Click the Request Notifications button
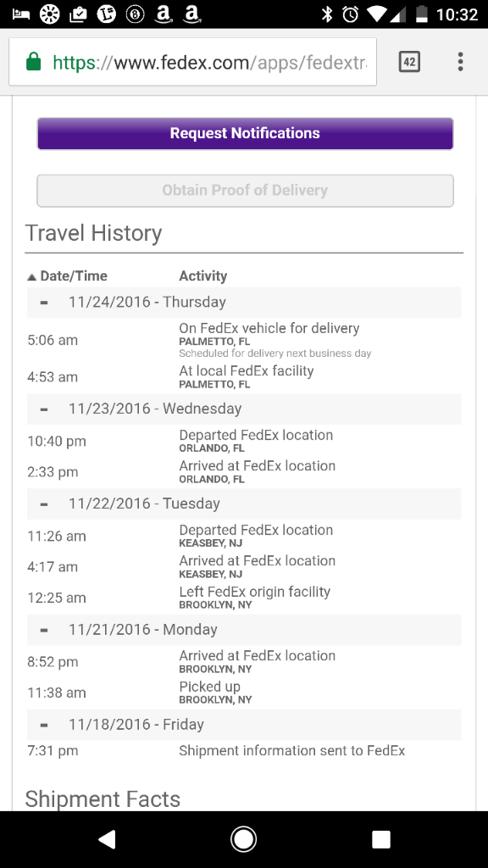The width and height of the screenshot is (488, 868). 245,133
